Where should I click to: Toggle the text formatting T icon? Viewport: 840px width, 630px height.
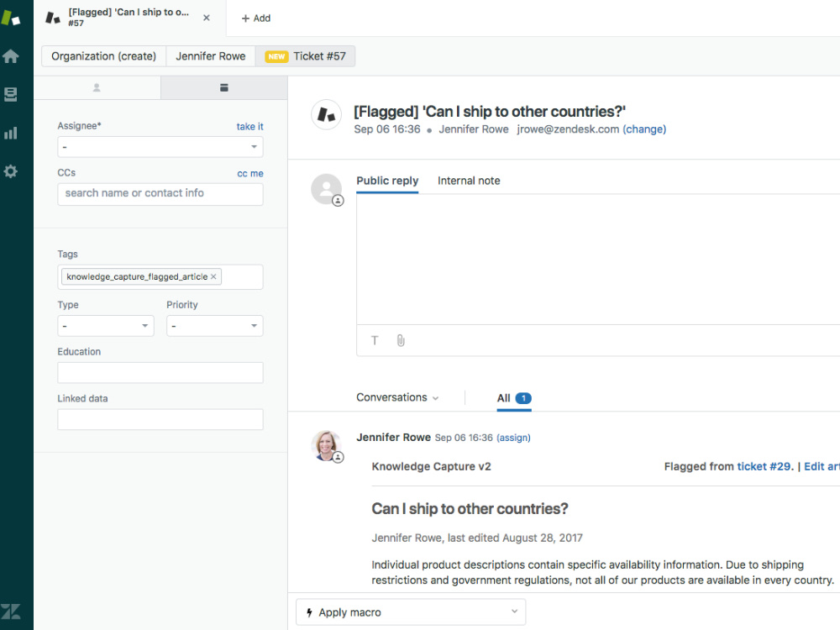(375, 340)
